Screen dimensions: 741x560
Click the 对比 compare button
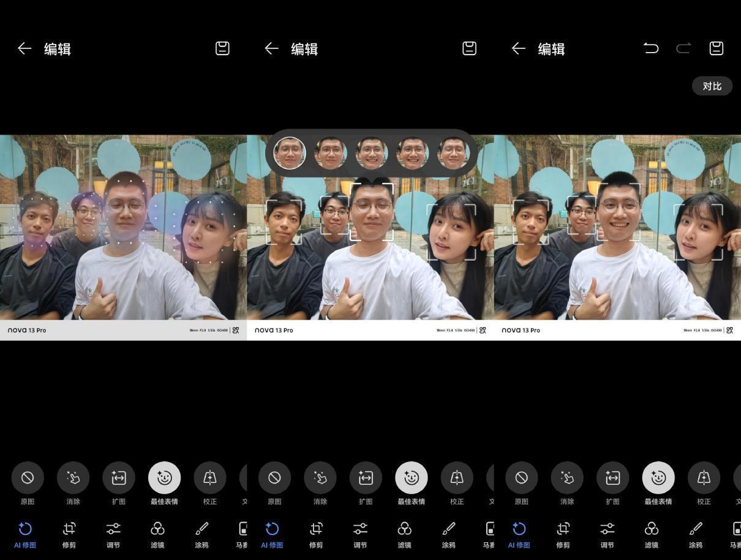(x=712, y=86)
